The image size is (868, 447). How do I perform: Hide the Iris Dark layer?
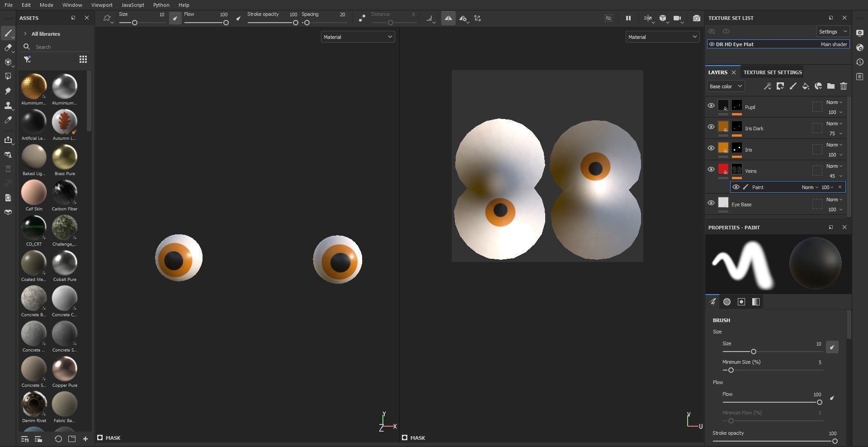point(711,127)
